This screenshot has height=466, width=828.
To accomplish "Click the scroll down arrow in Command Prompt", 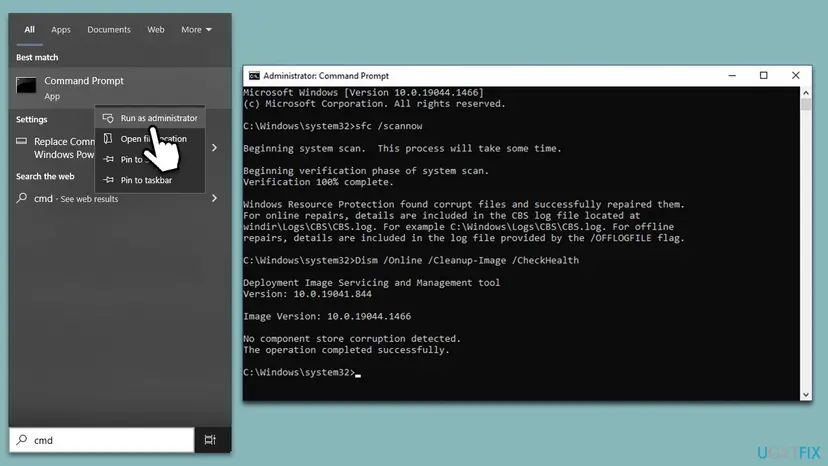I will (x=806, y=394).
